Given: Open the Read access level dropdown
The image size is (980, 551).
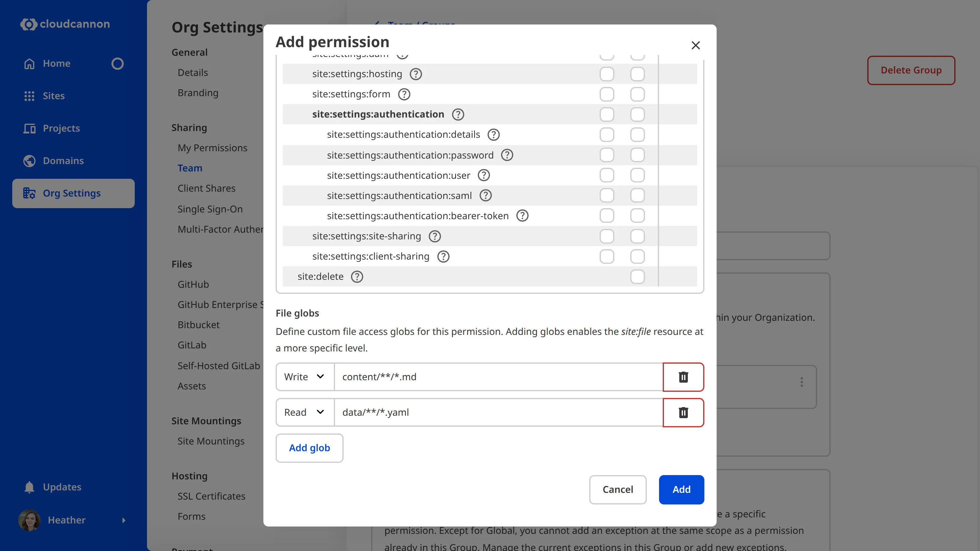Looking at the screenshot, I should 304,412.
